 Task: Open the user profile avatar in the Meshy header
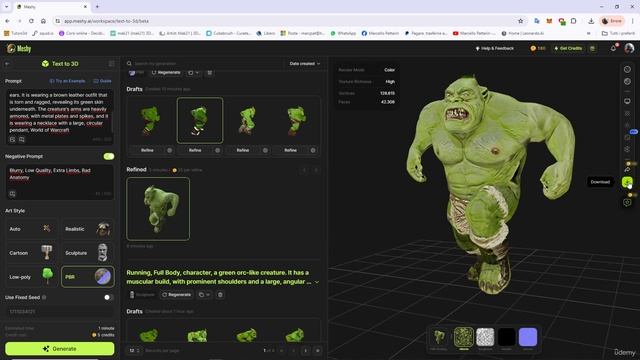coord(629,48)
